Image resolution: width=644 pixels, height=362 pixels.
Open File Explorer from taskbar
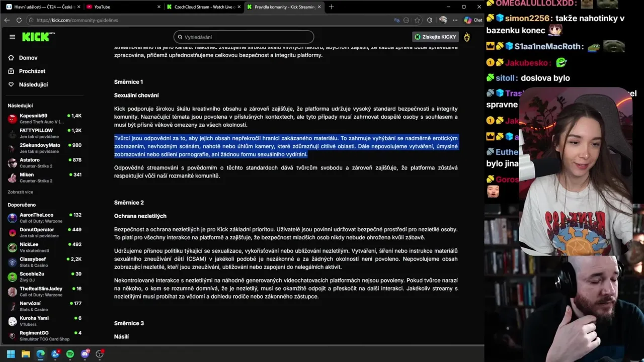(26, 354)
